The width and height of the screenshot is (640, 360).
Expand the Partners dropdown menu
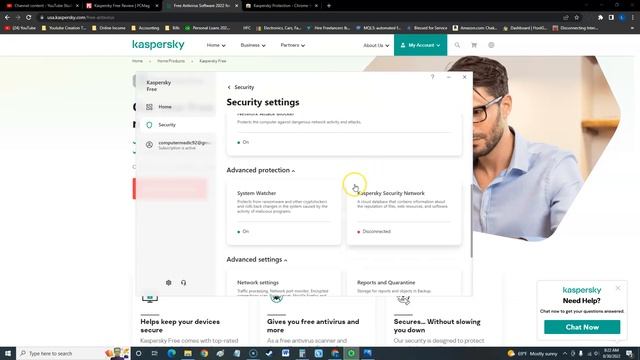tap(293, 45)
